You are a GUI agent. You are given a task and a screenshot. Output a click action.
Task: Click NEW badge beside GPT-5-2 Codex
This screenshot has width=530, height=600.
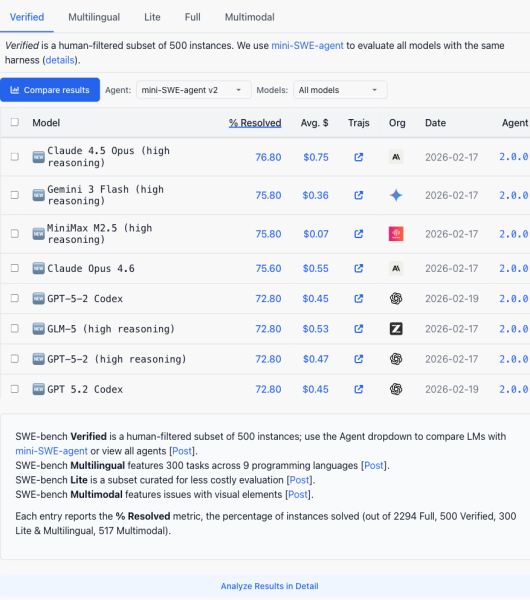pos(39,298)
